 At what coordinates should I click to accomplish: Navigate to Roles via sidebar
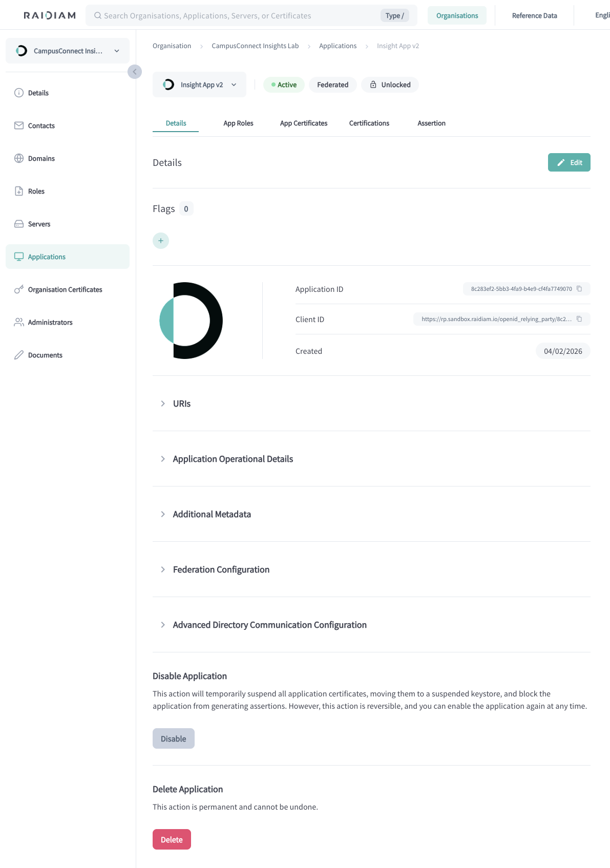(x=36, y=191)
